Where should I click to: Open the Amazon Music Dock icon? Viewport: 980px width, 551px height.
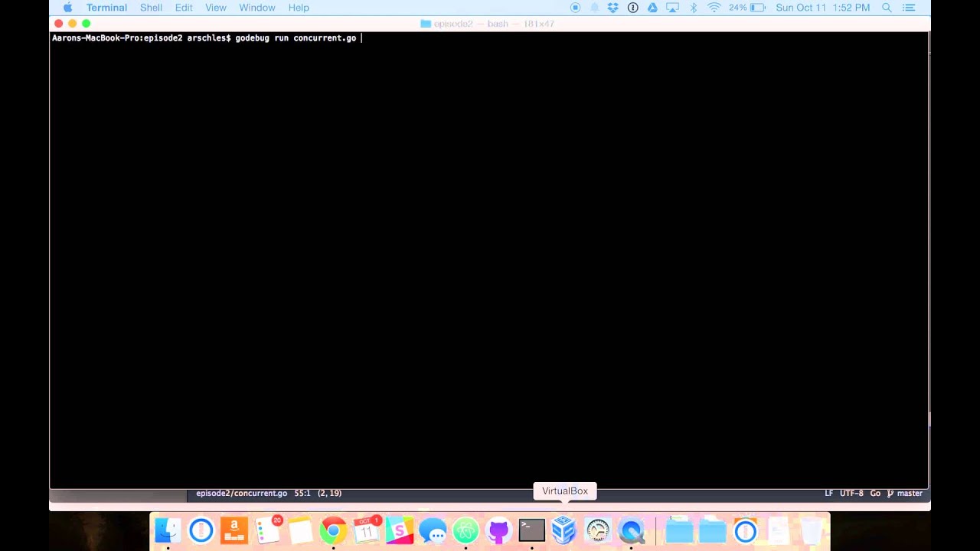234,530
